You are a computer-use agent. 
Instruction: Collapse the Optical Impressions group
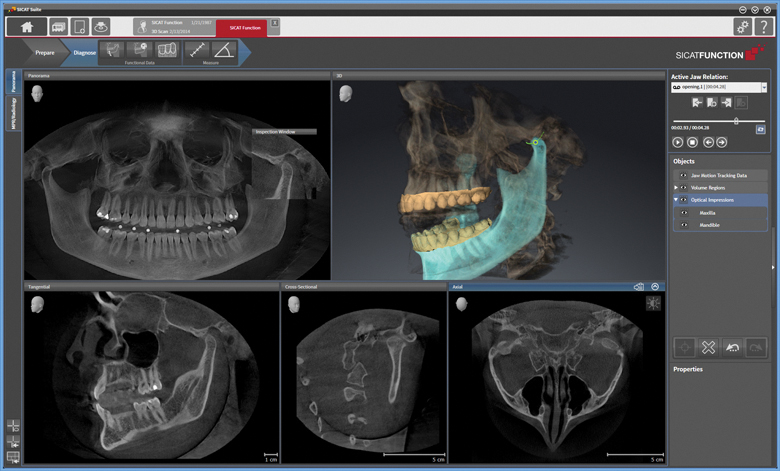[x=675, y=200]
